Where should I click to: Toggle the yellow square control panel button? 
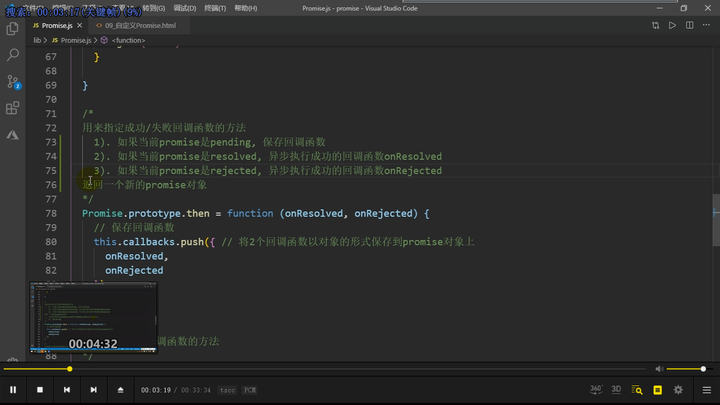(658, 390)
